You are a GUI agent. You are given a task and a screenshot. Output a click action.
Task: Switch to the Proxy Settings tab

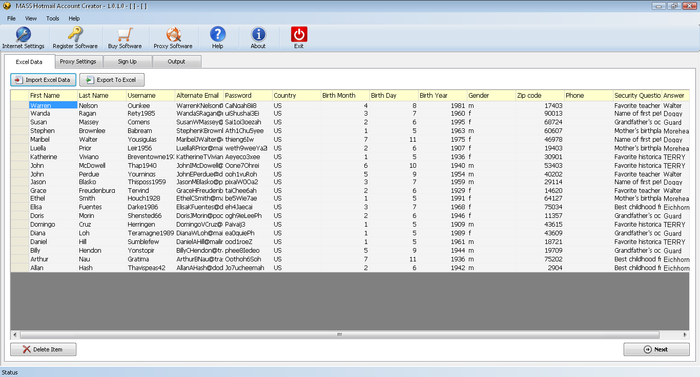tap(78, 62)
